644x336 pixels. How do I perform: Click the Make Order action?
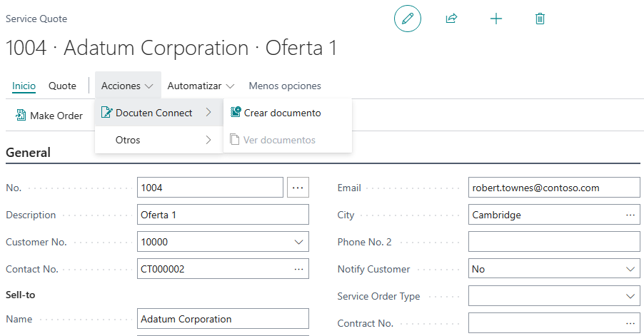pyautogui.click(x=49, y=116)
